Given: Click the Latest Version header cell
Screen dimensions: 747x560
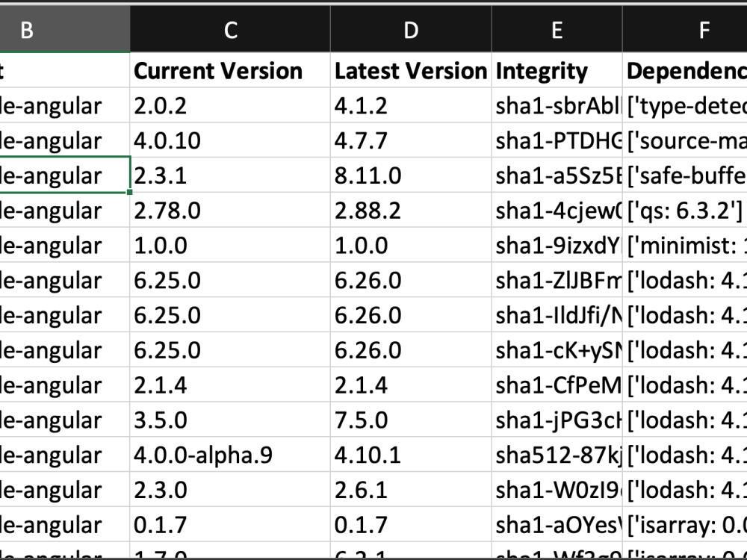Looking at the screenshot, I should point(411,71).
